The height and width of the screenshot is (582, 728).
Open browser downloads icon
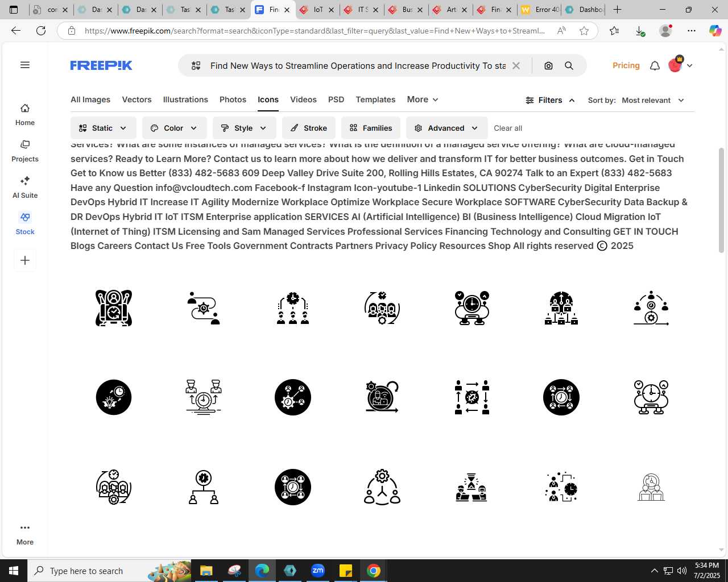pos(639,31)
